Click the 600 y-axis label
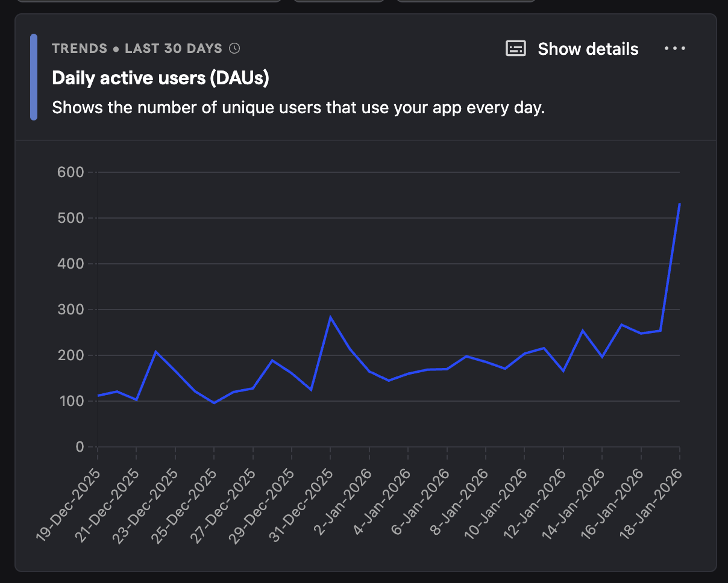Viewport: 728px width, 583px height. [71, 172]
